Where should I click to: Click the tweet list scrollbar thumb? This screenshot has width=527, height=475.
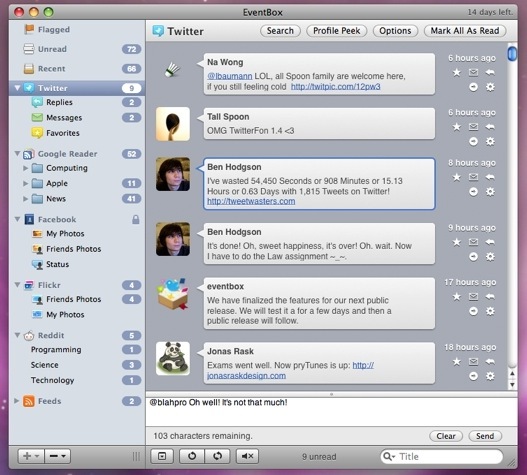pyautogui.click(x=512, y=53)
